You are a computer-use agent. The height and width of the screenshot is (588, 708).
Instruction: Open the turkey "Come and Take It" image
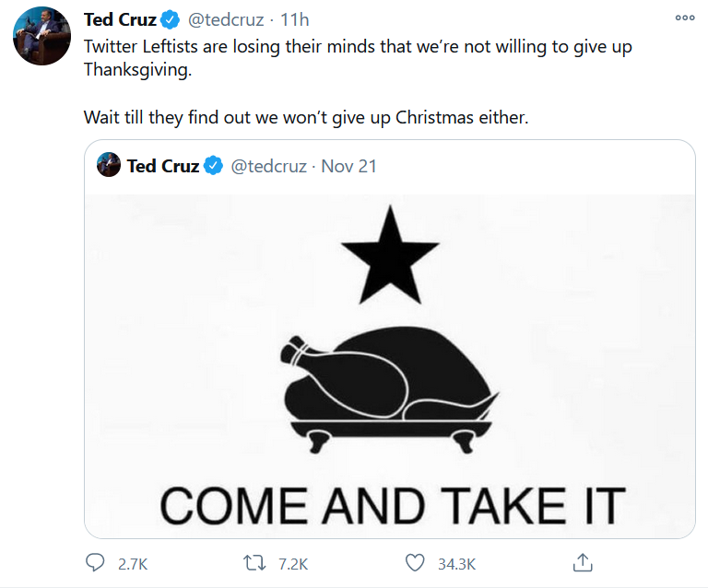coord(389,364)
